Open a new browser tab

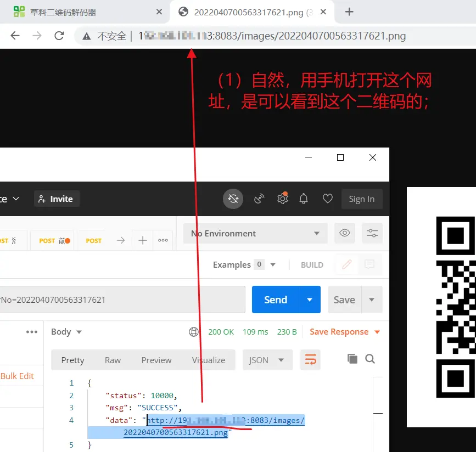tap(349, 12)
